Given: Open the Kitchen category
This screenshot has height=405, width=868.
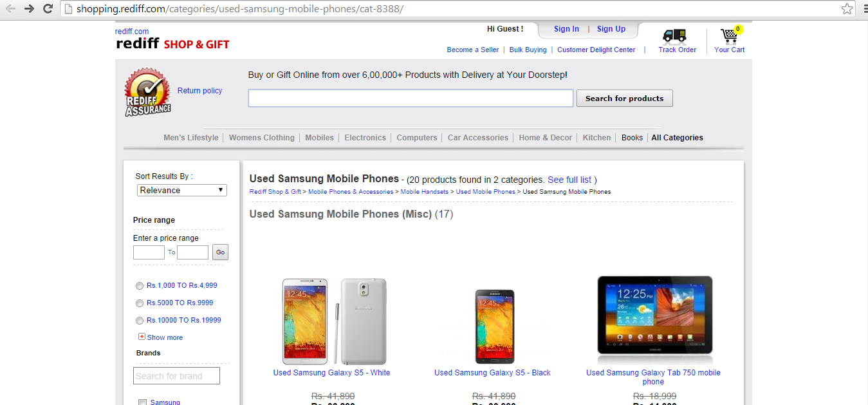Looking at the screenshot, I should click(x=596, y=138).
